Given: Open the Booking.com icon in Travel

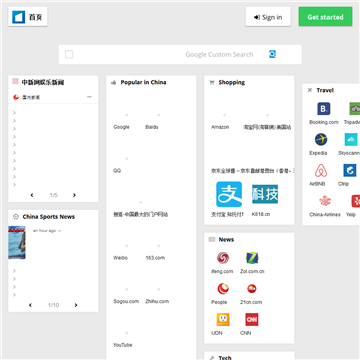Looking at the screenshot, I should [x=323, y=109].
